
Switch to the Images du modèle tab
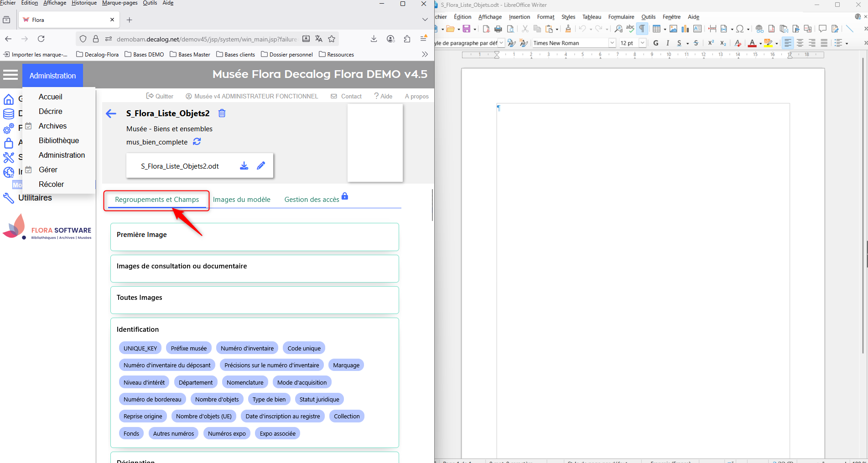[x=241, y=200]
